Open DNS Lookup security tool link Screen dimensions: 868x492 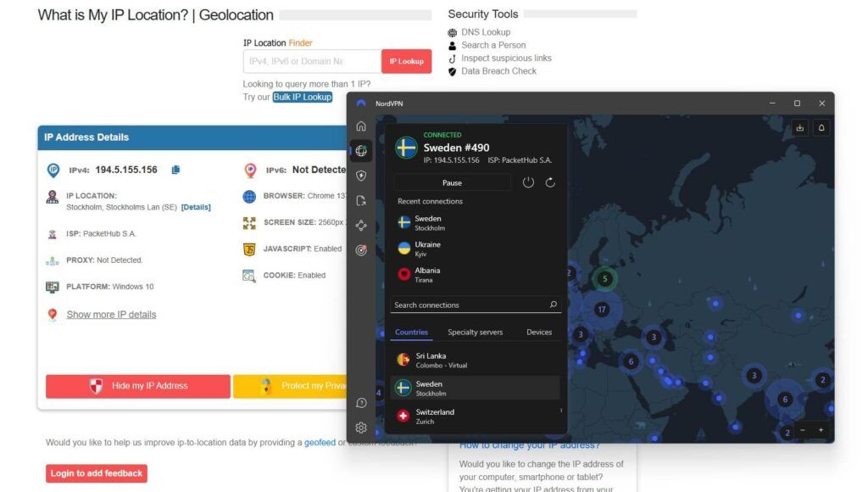[x=486, y=32]
